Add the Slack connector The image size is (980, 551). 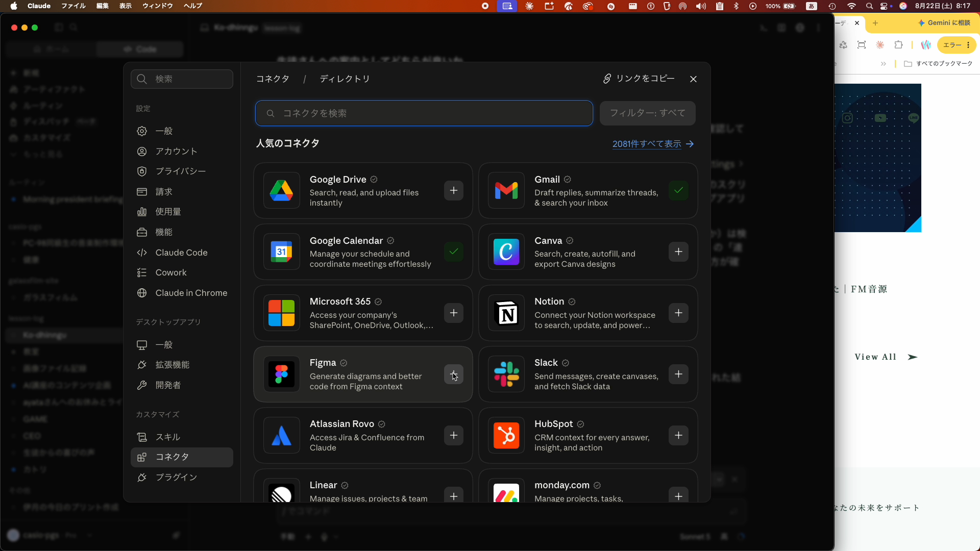[x=678, y=374]
